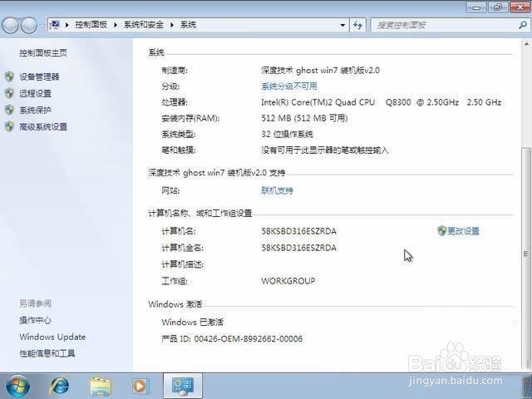Image resolution: width=532 pixels, height=399 pixels.
Task: Click the Windows Start orb
Action: point(17,387)
